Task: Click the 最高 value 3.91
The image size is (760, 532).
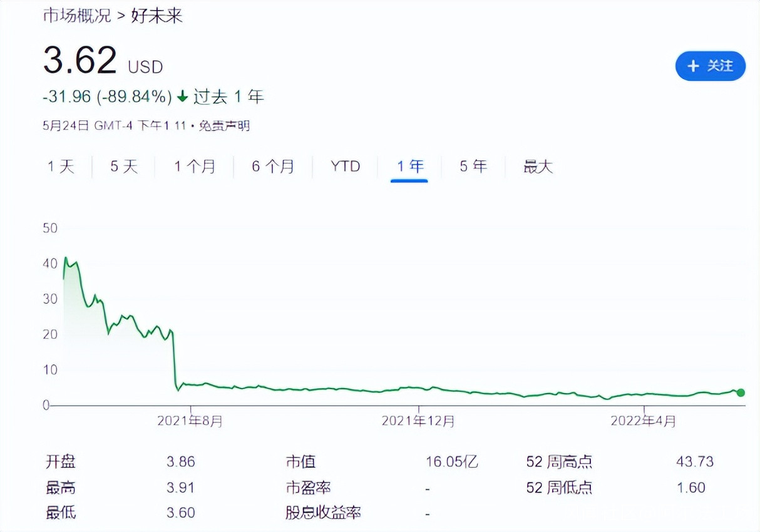Action: [x=181, y=488]
